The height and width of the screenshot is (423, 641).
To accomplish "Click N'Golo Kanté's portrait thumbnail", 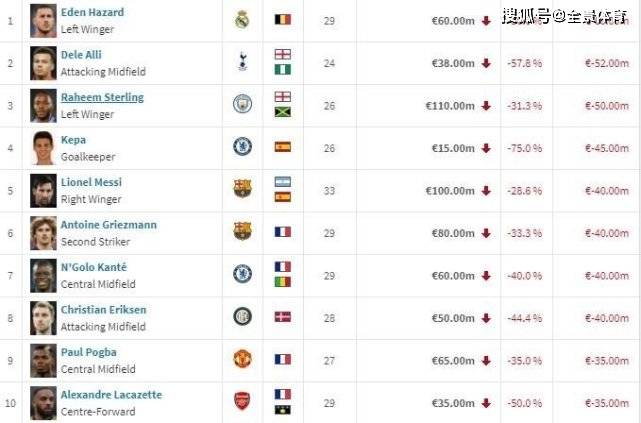I will tap(43, 276).
